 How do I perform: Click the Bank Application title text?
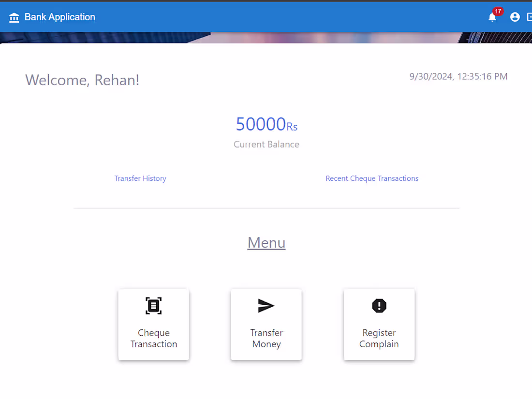point(59,17)
